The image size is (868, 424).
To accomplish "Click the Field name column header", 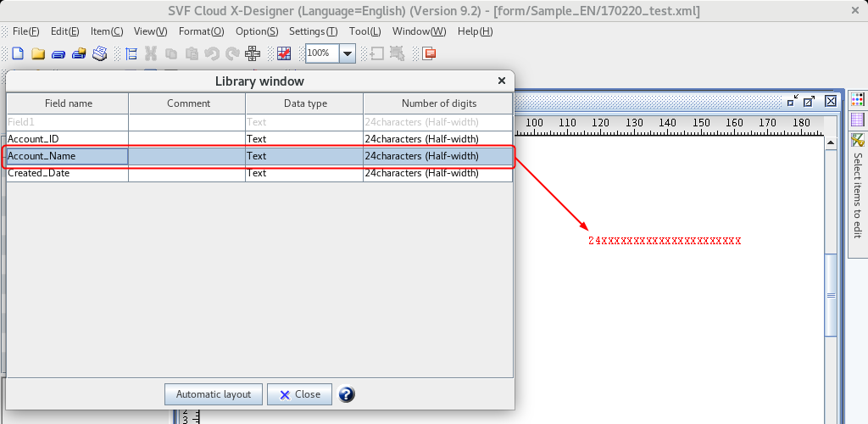I will [68, 103].
